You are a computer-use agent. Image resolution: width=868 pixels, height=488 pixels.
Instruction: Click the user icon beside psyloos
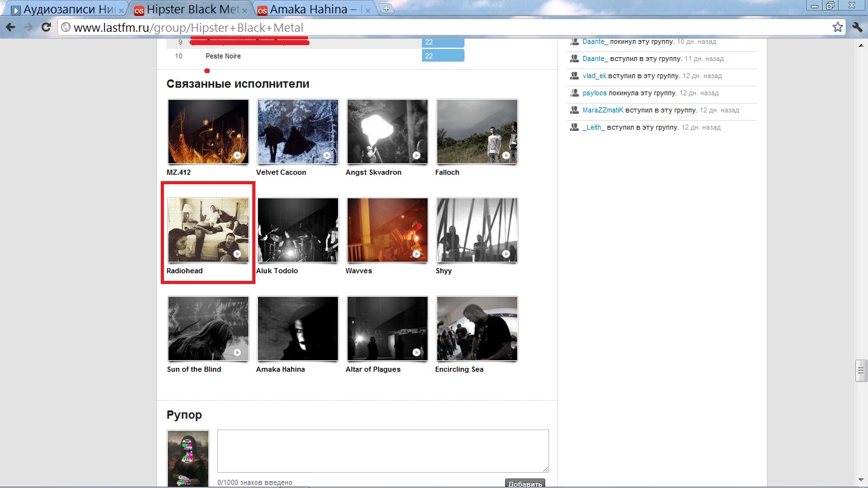(x=574, y=93)
